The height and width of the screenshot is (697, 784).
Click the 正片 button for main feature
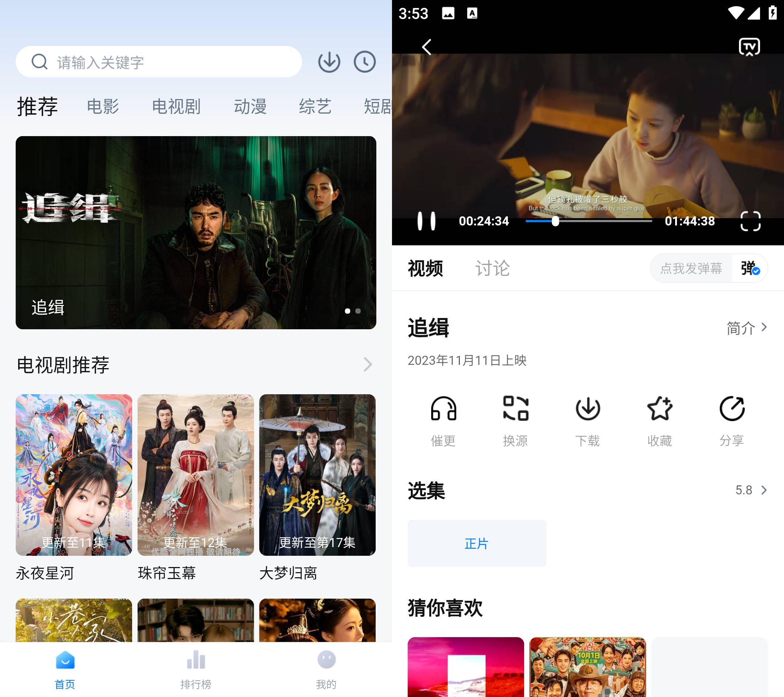pos(477,543)
